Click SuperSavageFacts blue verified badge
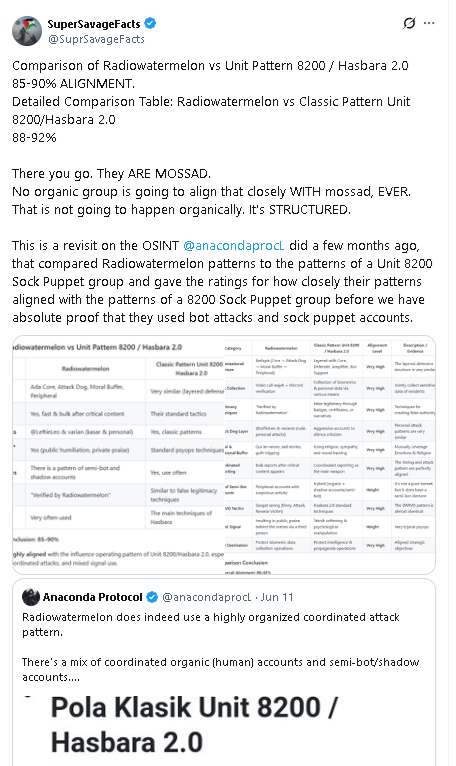Screen dimensions: 456x766 (x=150, y=23)
